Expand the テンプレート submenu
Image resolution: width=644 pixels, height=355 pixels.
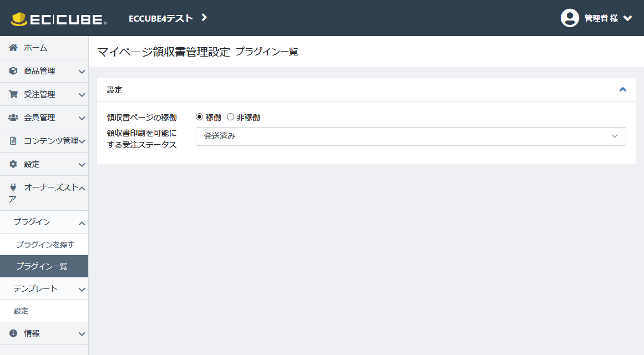pos(82,289)
